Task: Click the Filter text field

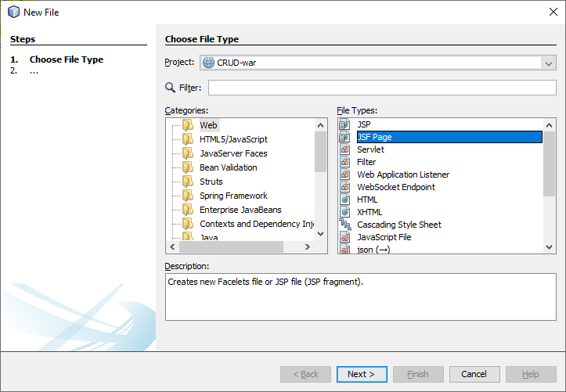Action: (382, 88)
